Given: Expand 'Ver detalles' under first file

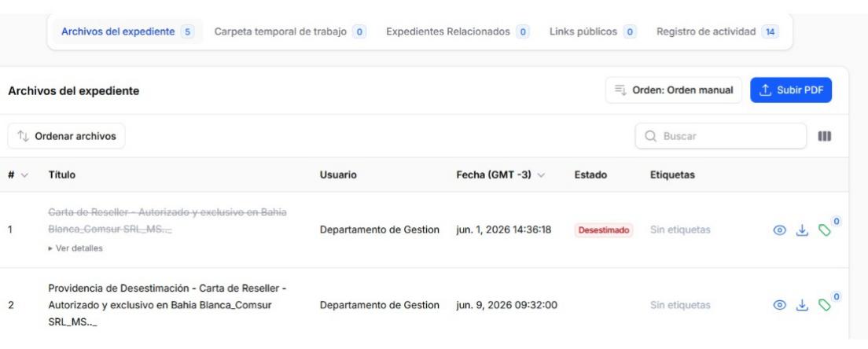Looking at the screenshot, I should pos(75,248).
